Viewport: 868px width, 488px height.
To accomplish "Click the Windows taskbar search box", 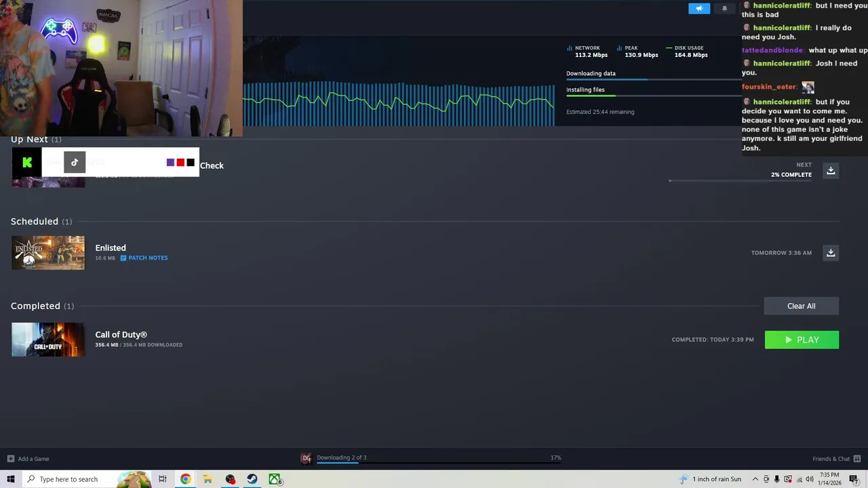I will [x=86, y=479].
